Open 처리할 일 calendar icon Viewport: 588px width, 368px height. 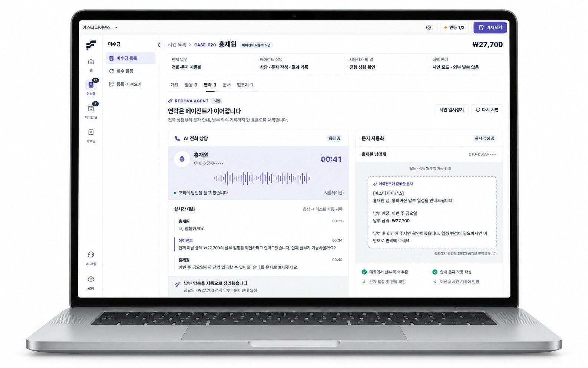91,108
